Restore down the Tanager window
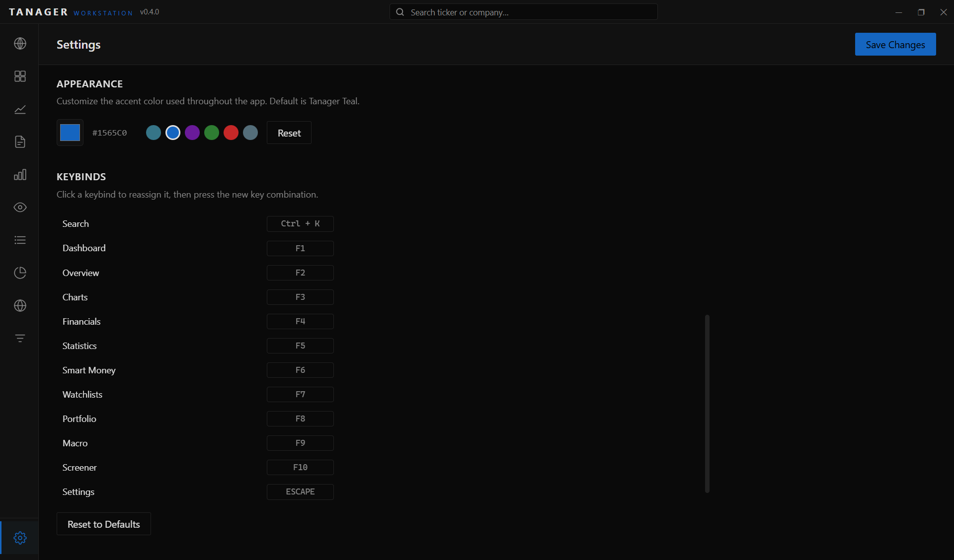The image size is (954, 560). [921, 12]
